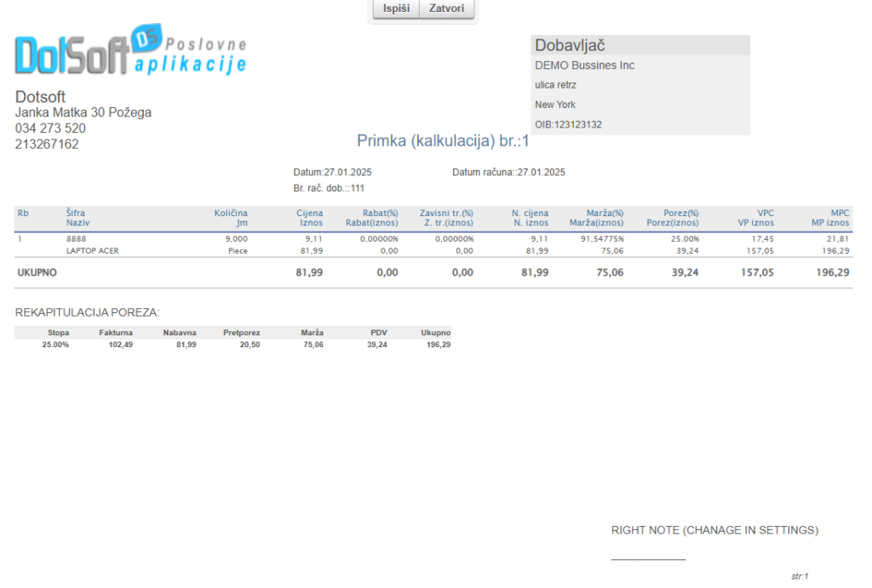Viewport: 872px width, 588px height.
Task: Select the Dobavljač section header
Action: click(x=570, y=46)
